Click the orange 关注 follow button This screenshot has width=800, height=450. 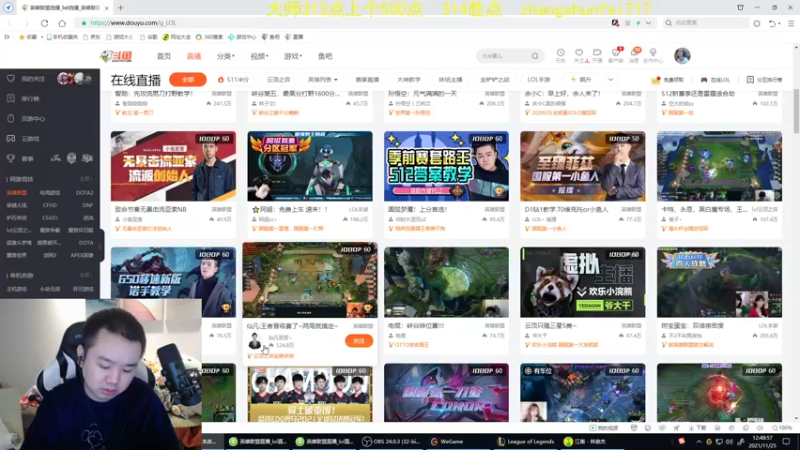tap(359, 341)
